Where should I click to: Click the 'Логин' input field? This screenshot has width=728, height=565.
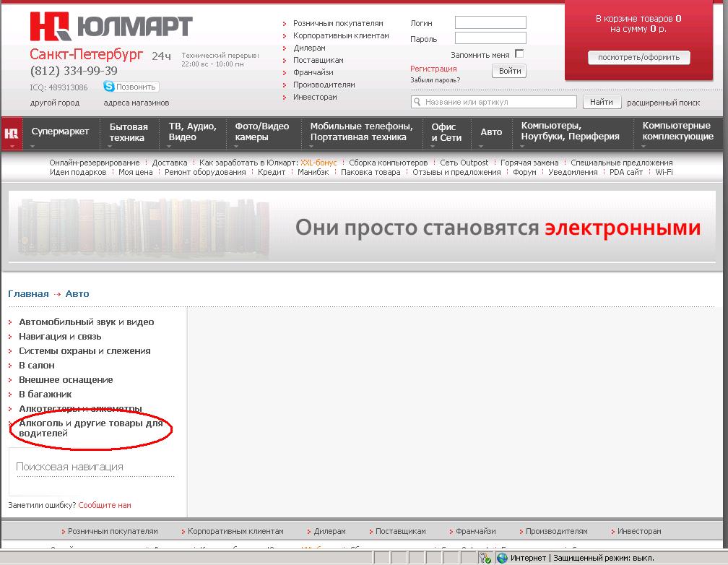[490, 23]
